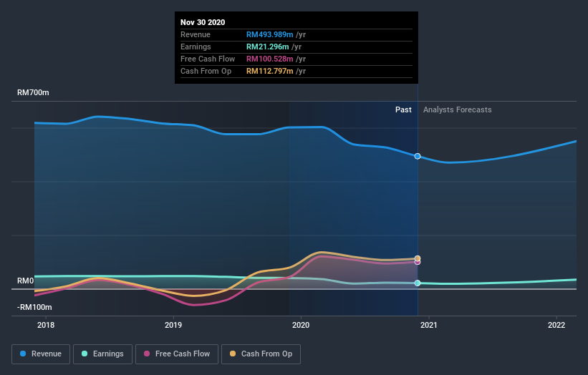
Task: Click the RM100.528m free cash flow value
Action: point(269,59)
